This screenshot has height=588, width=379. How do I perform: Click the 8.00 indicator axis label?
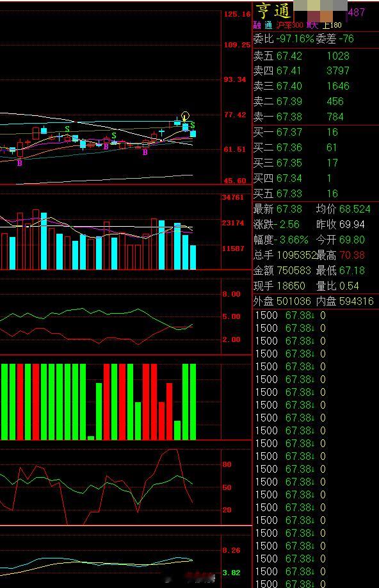pos(231,294)
